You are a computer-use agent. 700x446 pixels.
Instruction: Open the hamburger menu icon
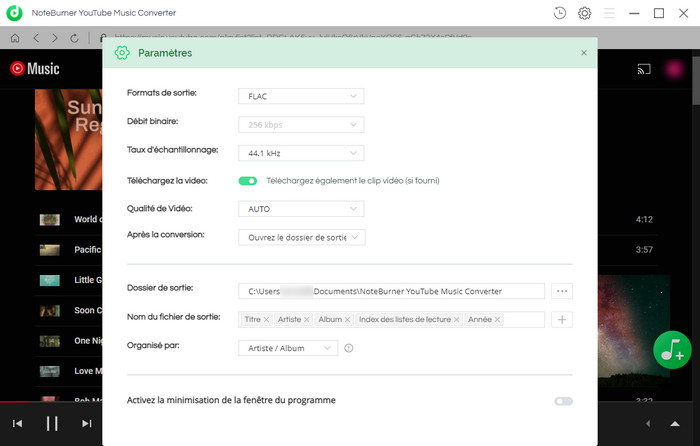(609, 13)
